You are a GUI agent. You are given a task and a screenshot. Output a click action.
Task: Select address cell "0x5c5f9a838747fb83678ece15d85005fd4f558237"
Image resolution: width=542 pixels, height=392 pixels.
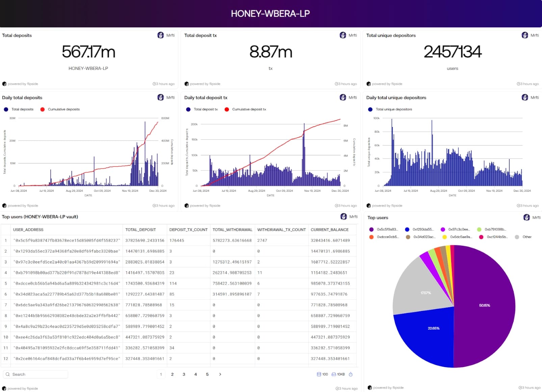tap(67, 240)
